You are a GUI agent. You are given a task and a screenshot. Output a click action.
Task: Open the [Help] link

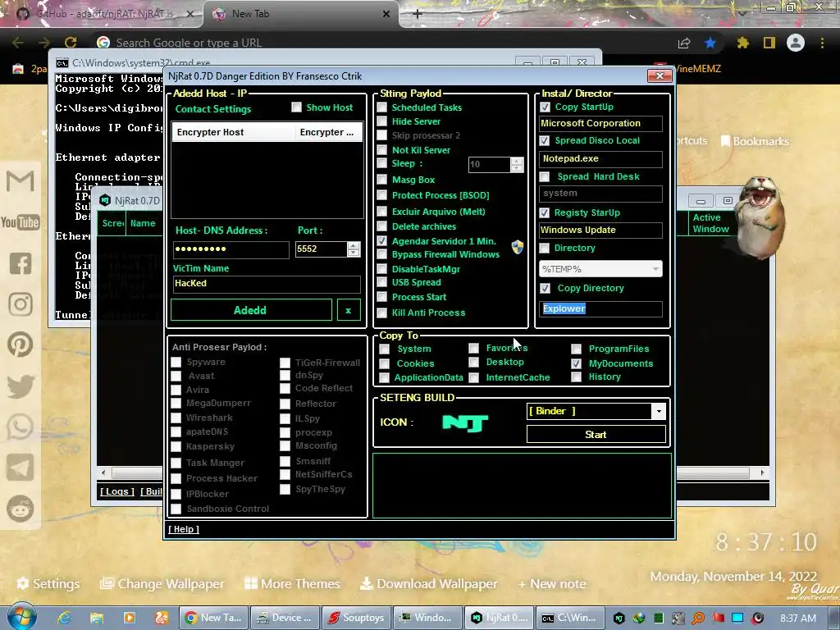(184, 529)
